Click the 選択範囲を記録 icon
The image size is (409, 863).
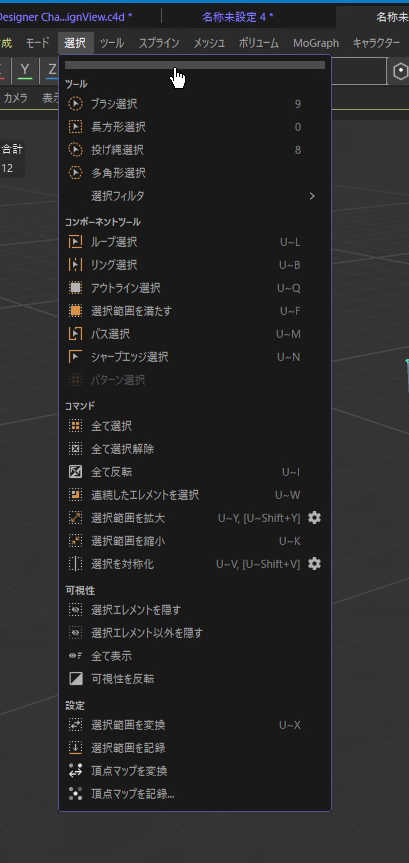click(75, 748)
